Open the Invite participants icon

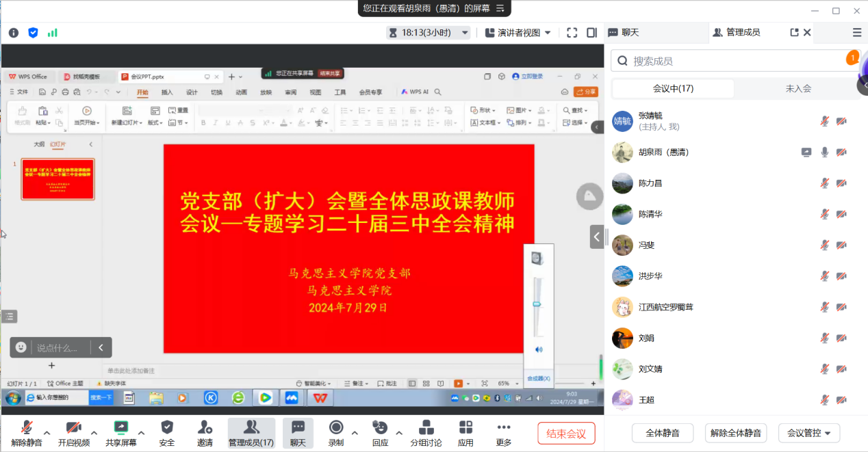[205, 427]
